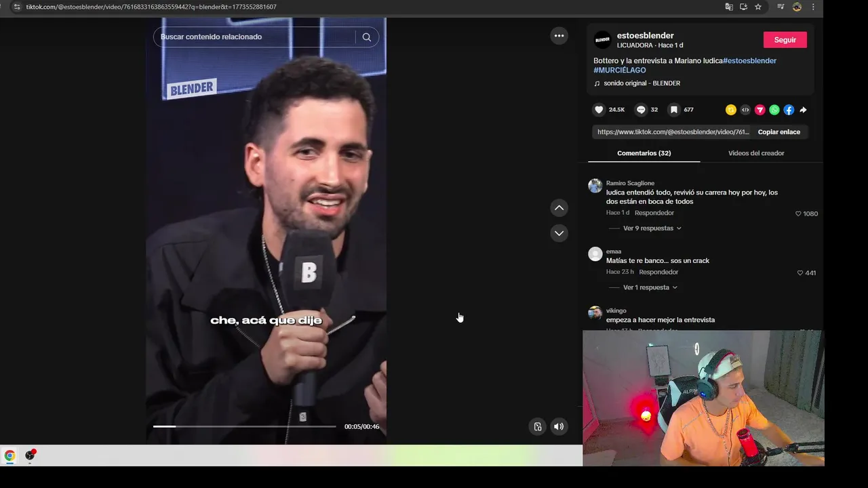Click the 00:05/00:46 time display

click(361, 427)
